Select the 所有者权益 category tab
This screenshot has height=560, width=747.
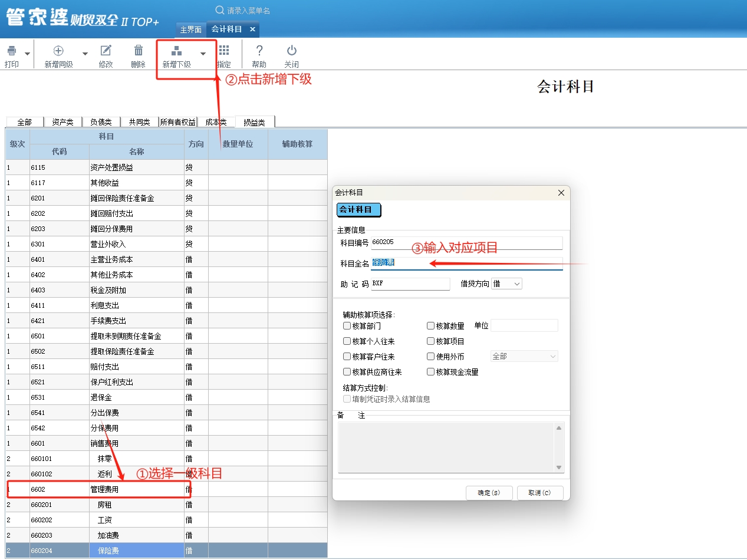coord(178,122)
